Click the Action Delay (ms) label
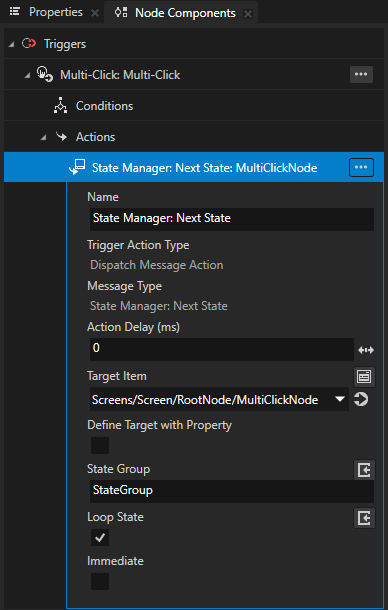388x610 pixels. 133,328
